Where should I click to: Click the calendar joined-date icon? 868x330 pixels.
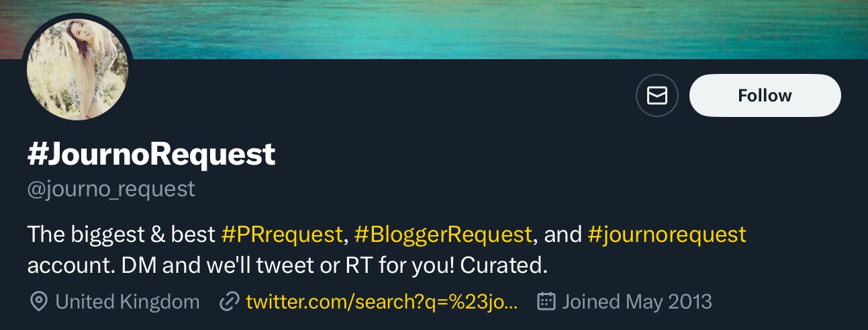click(x=547, y=302)
